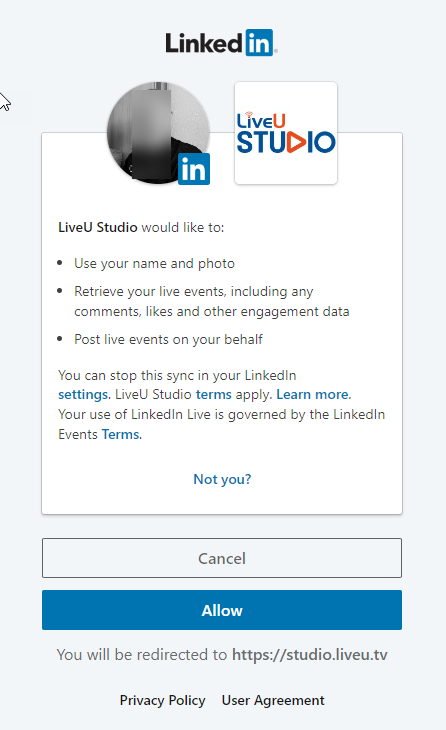Image resolution: width=446 pixels, height=730 pixels.
Task: Click the circular profile photo
Action: pos(158,133)
